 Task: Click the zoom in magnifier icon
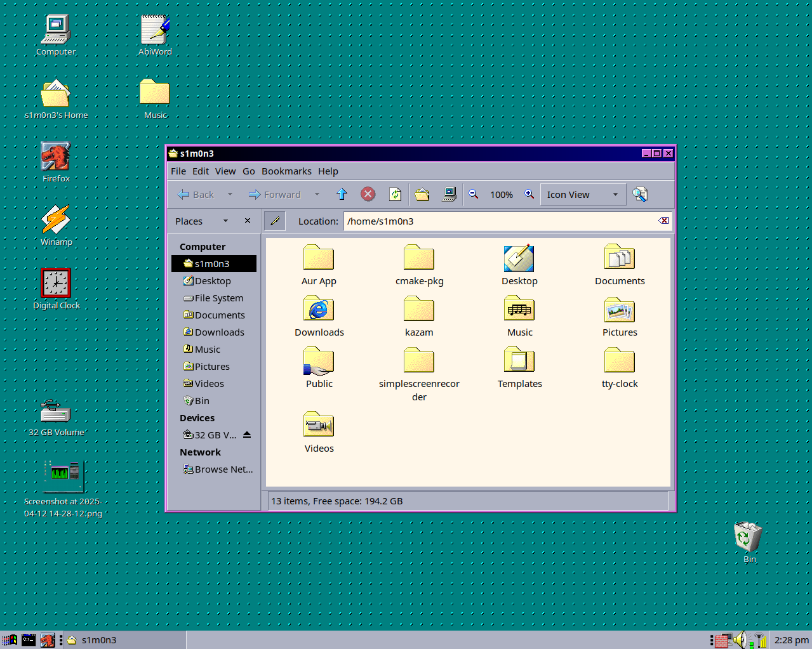(529, 195)
